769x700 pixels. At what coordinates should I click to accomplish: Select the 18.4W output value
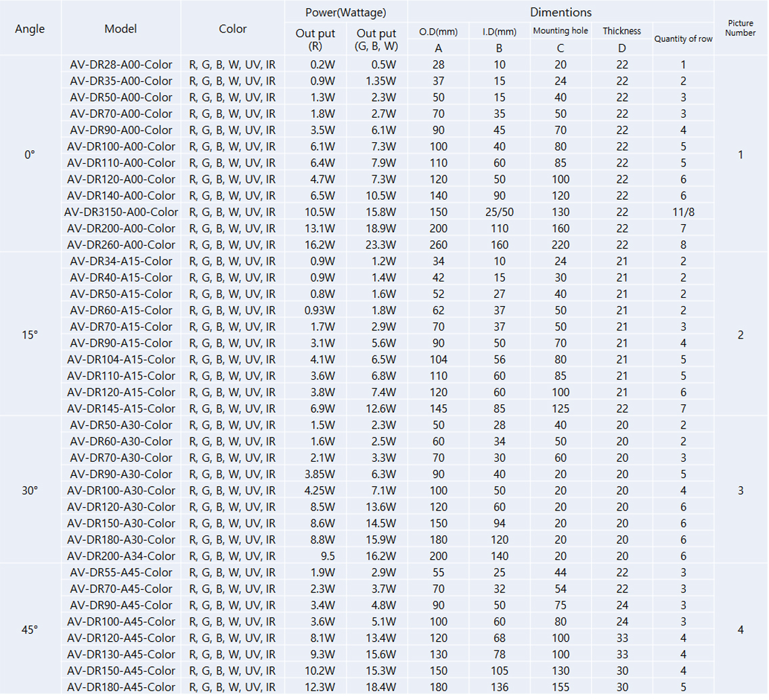(381, 687)
